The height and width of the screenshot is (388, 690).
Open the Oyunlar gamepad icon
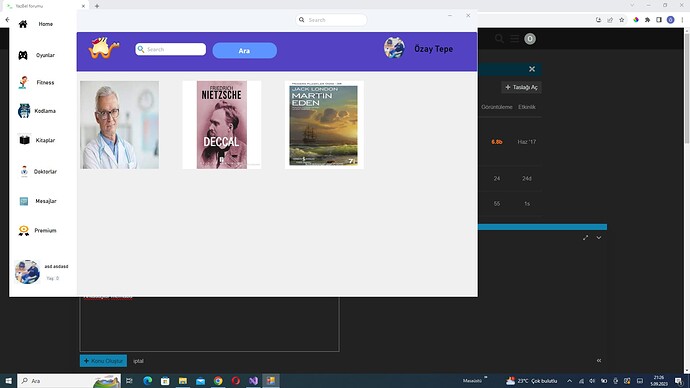pyautogui.click(x=23, y=55)
